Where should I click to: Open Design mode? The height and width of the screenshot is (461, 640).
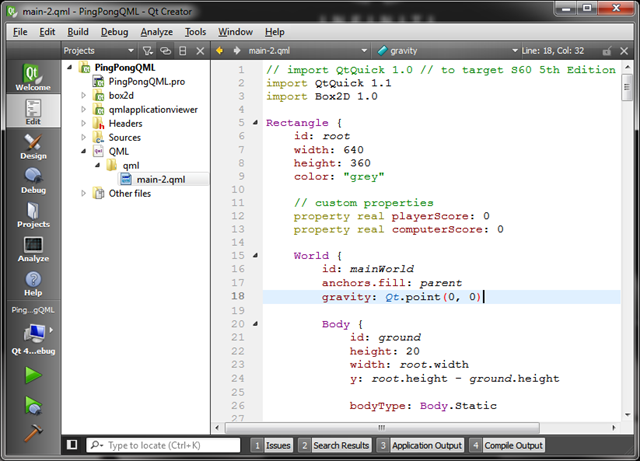[x=33, y=146]
